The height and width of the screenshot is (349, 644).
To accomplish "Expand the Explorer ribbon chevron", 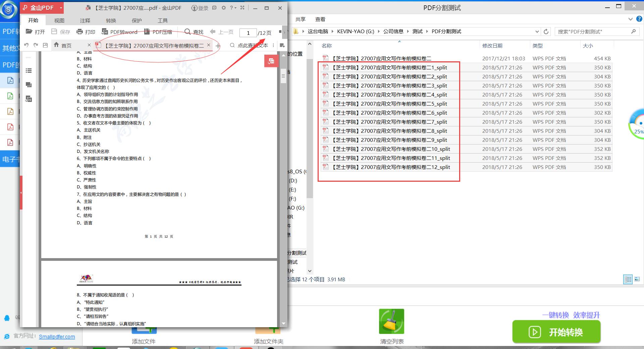I will point(631,19).
